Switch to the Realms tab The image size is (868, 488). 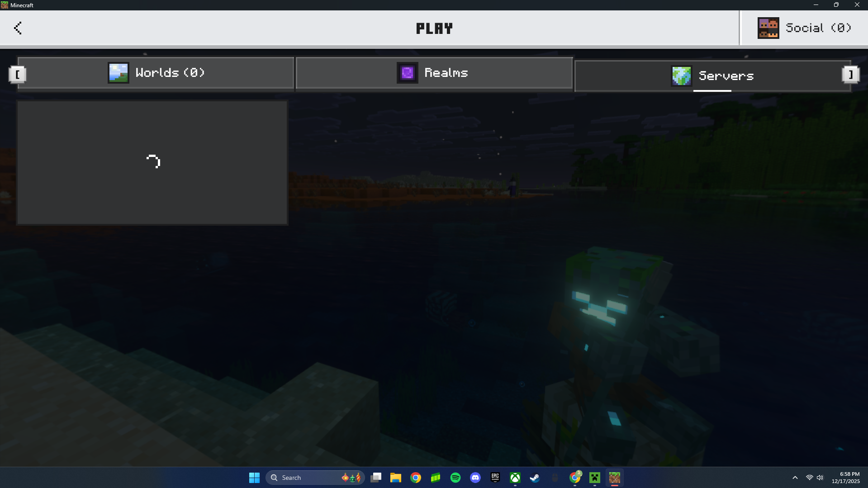(x=434, y=73)
